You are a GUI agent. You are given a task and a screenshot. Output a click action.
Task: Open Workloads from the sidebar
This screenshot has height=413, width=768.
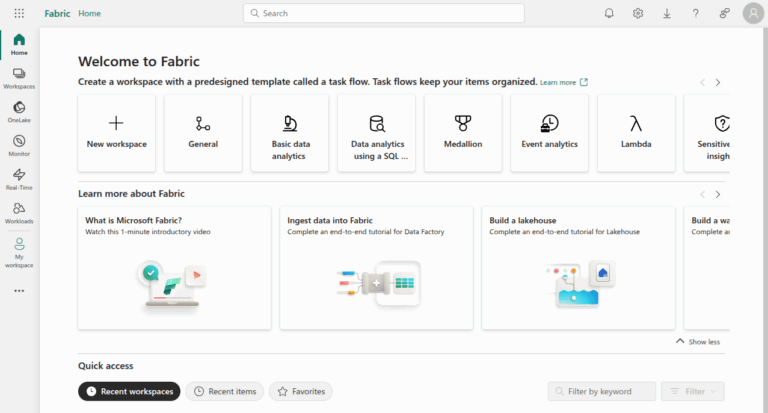pos(19,212)
